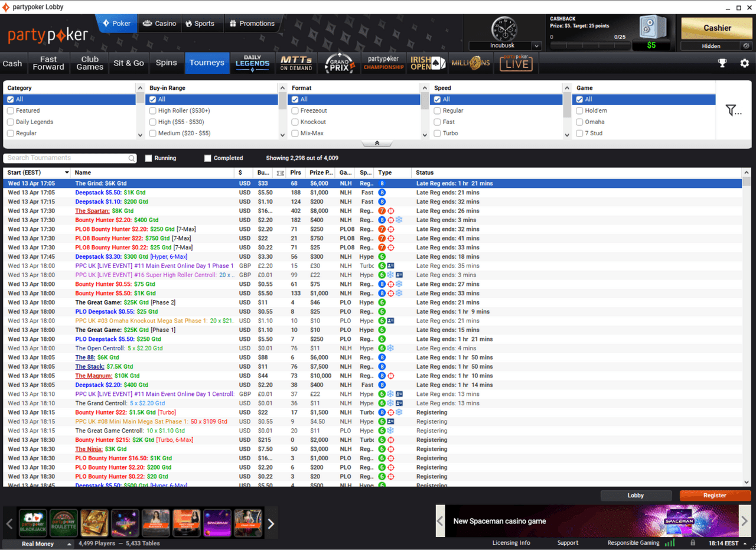Show previous casino games with left arrow
The image size is (756, 550).
[x=9, y=523]
